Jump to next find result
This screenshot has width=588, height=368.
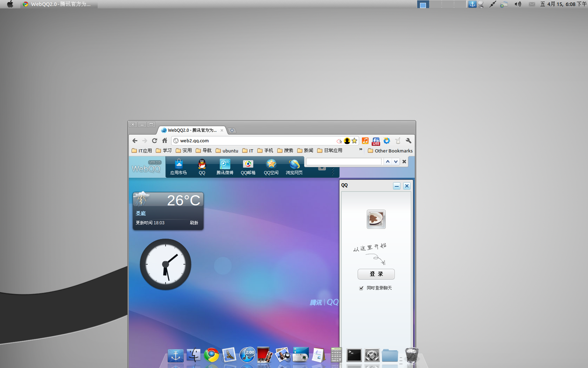click(395, 162)
